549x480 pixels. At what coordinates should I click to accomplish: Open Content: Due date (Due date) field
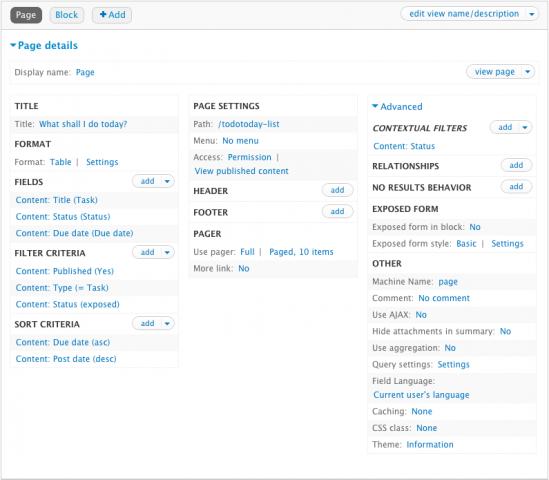[75, 233]
